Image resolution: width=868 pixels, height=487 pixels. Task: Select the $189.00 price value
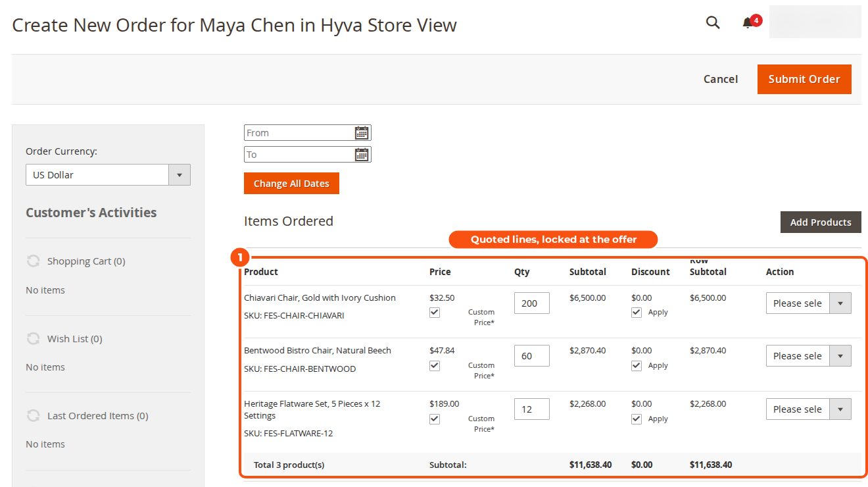coord(445,404)
